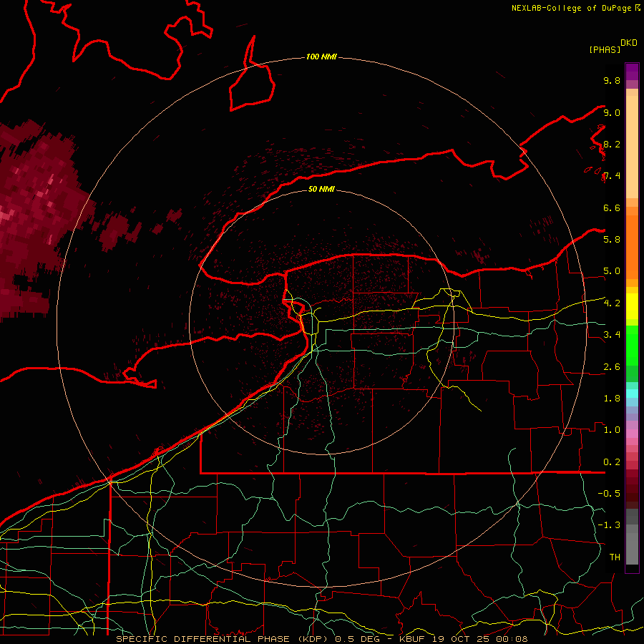Click the 50 NMI range ring label

point(321,189)
